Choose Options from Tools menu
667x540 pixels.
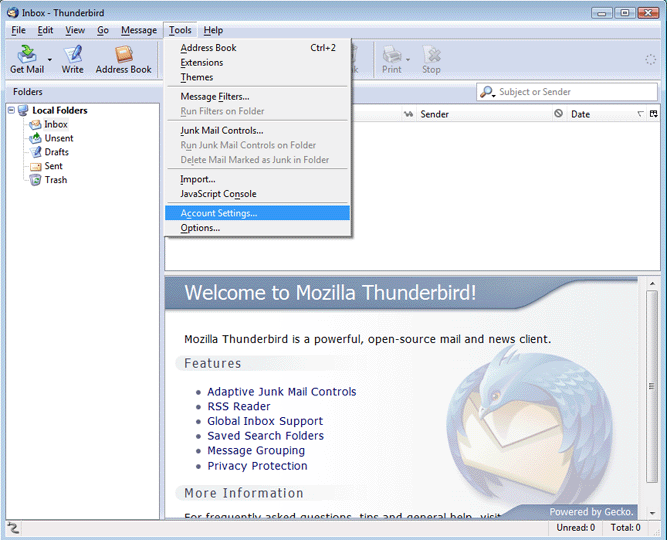tap(257, 228)
